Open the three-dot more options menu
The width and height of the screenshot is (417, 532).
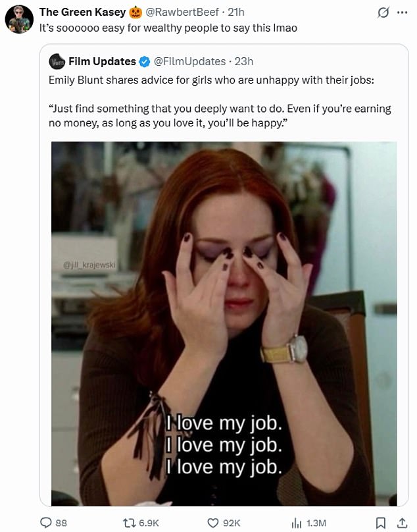pos(402,13)
